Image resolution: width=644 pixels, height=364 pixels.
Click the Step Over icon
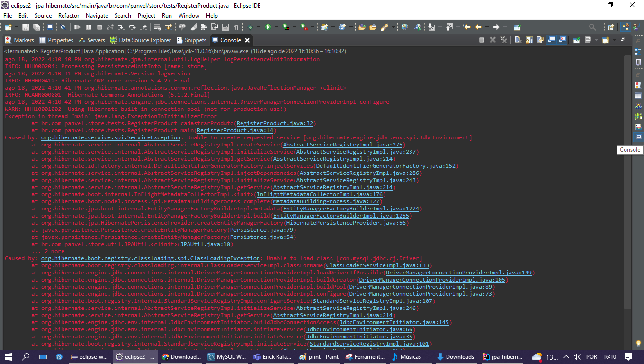[132, 27]
